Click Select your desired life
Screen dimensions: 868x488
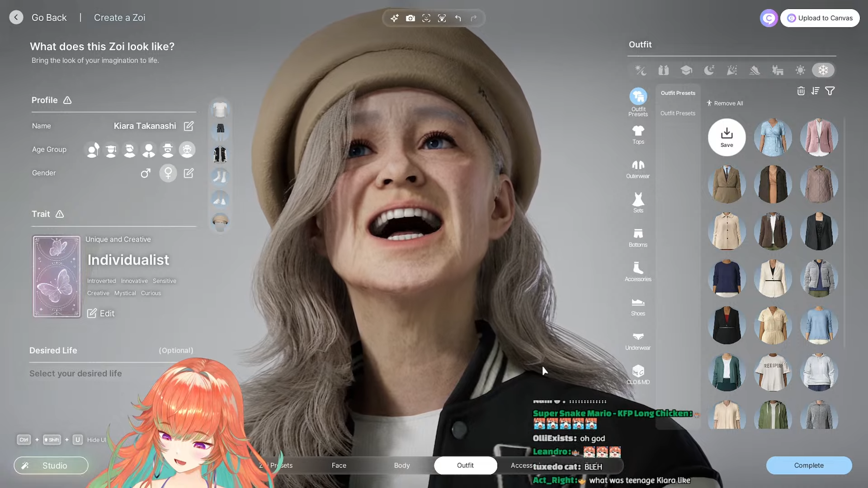tap(75, 374)
